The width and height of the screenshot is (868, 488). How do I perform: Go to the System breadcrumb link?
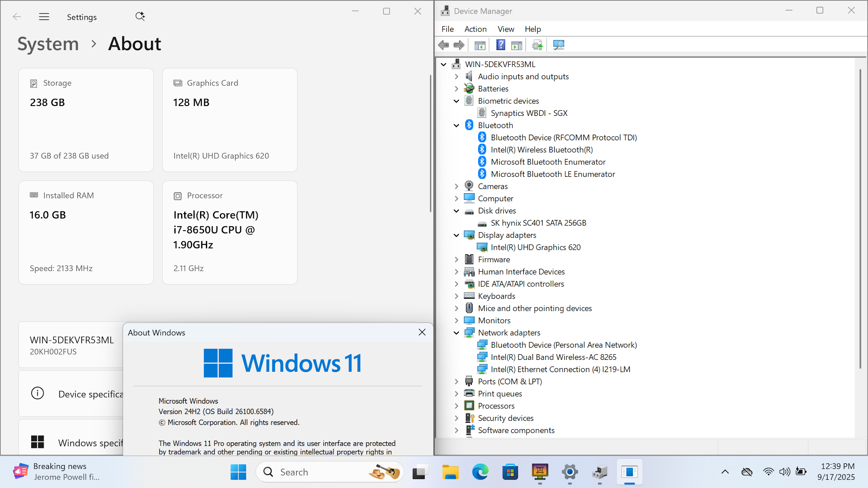point(48,44)
